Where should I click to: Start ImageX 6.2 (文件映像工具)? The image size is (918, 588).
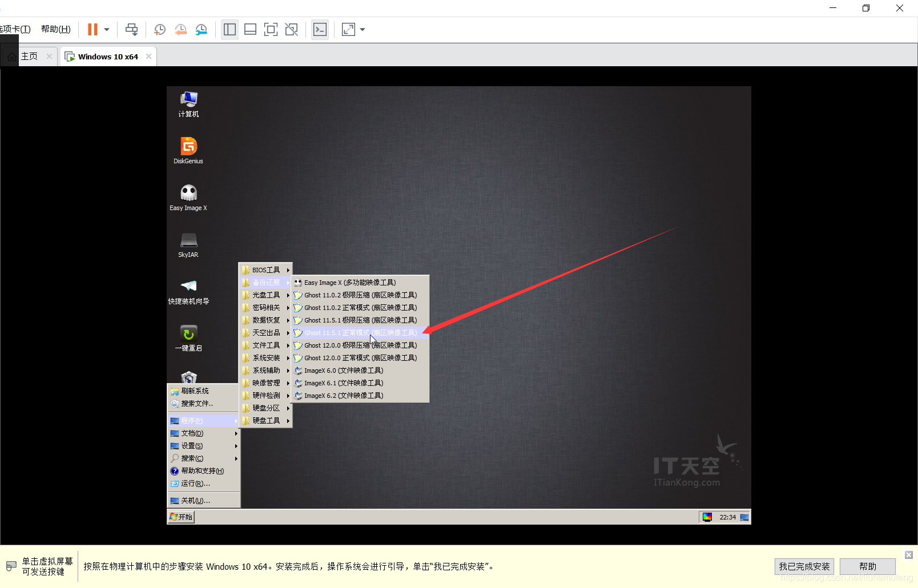point(360,396)
